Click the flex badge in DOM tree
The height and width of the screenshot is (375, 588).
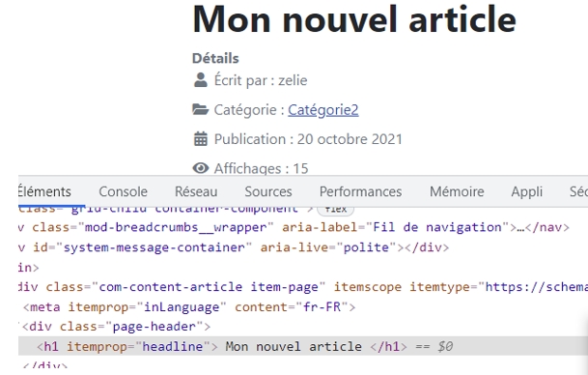click(x=335, y=210)
